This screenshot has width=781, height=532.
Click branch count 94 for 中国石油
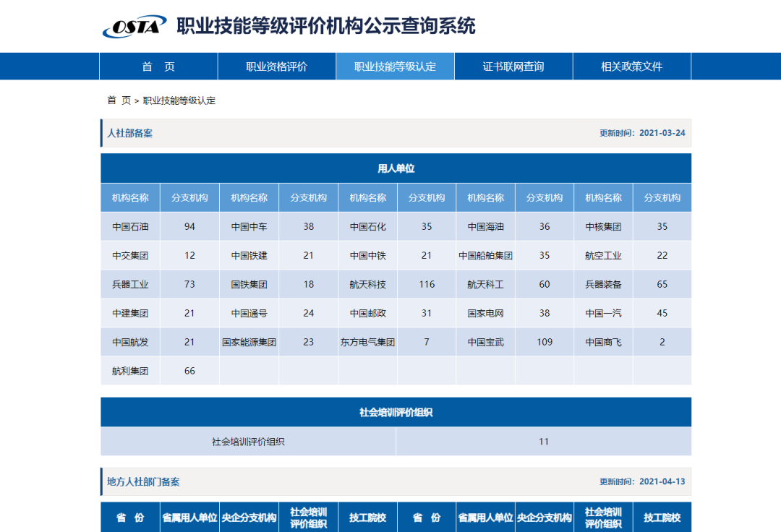(189, 226)
